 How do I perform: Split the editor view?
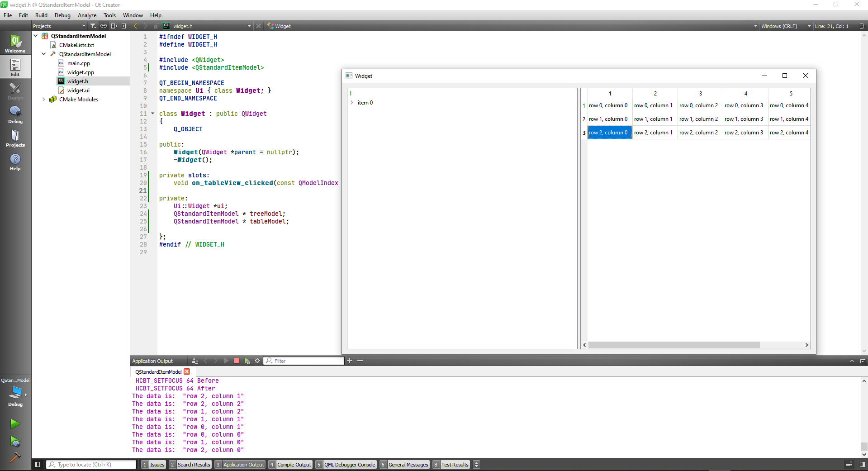click(862, 26)
